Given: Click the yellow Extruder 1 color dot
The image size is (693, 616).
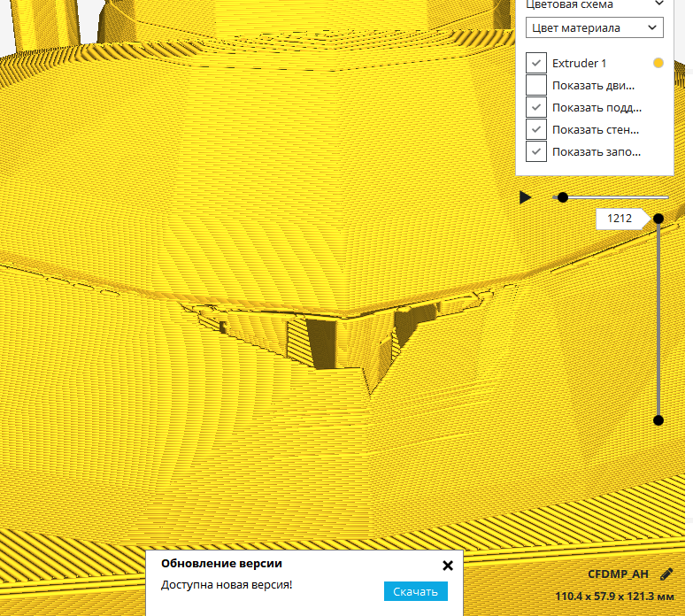Looking at the screenshot, I should (x=658, y=64).
